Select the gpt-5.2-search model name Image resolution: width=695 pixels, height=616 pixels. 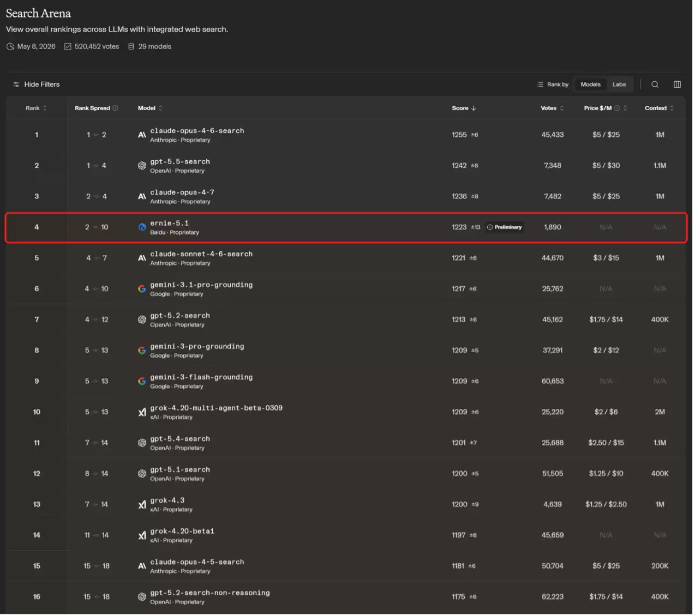[x=181, y=316]
